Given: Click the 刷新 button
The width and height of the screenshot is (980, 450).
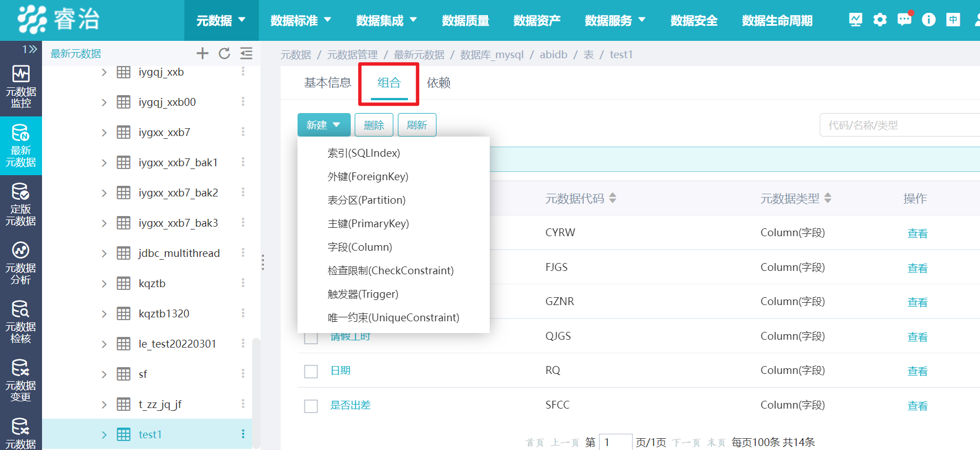Looking at the screenshot, I should tap(417, 125).
